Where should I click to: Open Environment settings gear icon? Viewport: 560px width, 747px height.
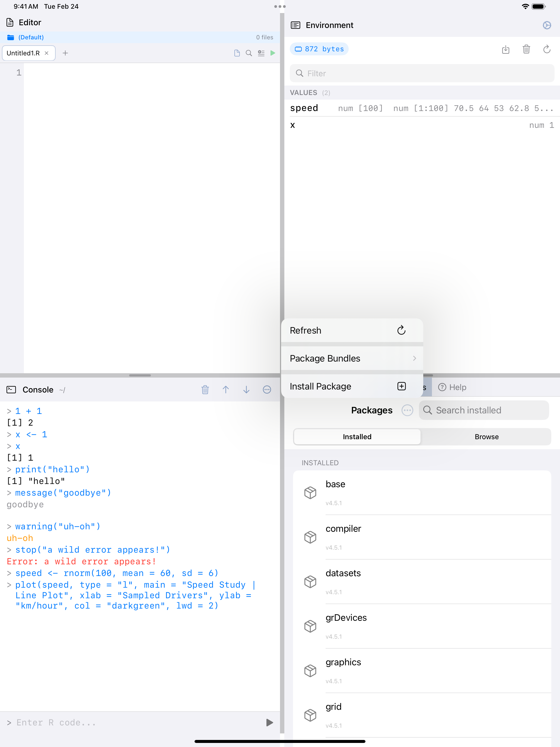pos(547,25)
